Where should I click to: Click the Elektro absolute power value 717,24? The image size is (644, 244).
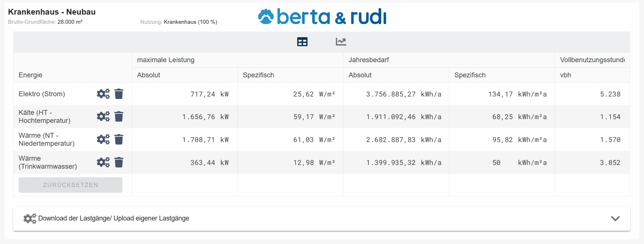coord(203,94)
